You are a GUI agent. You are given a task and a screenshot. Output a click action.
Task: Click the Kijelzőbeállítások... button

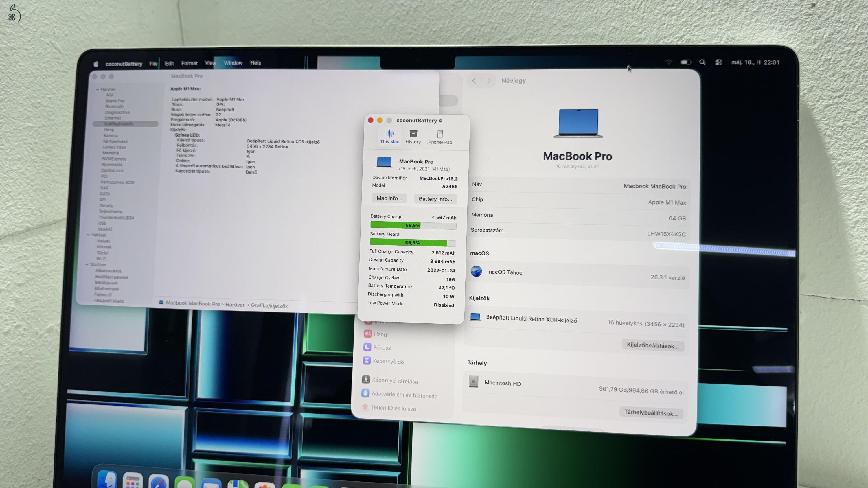(653, 345)
